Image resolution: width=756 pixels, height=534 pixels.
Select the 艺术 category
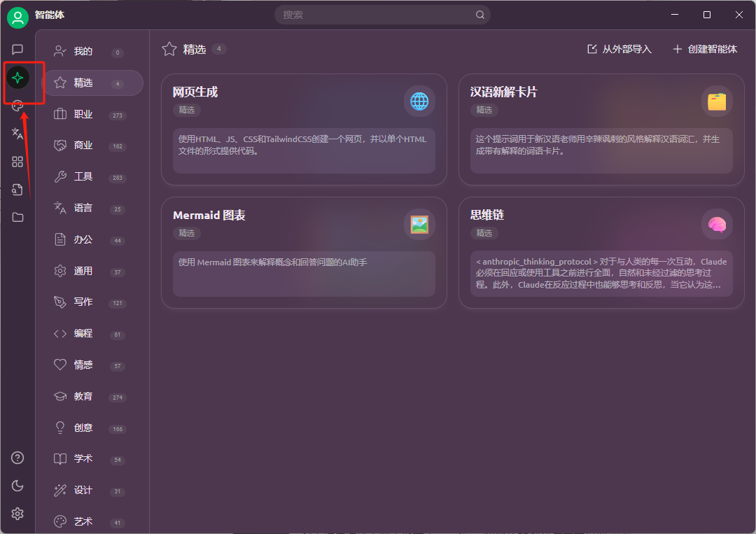coord(92,521)
